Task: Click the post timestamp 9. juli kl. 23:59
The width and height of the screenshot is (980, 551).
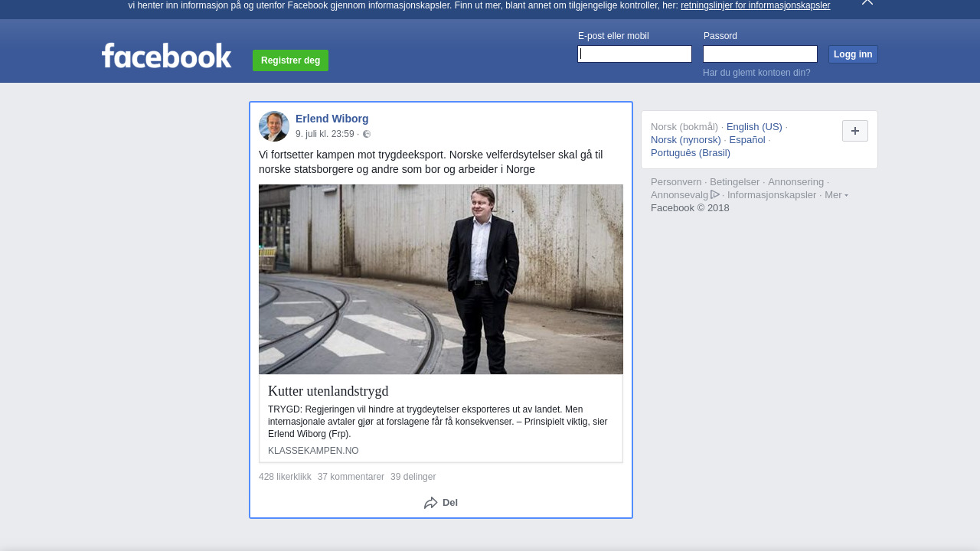Action: point(325,134)
